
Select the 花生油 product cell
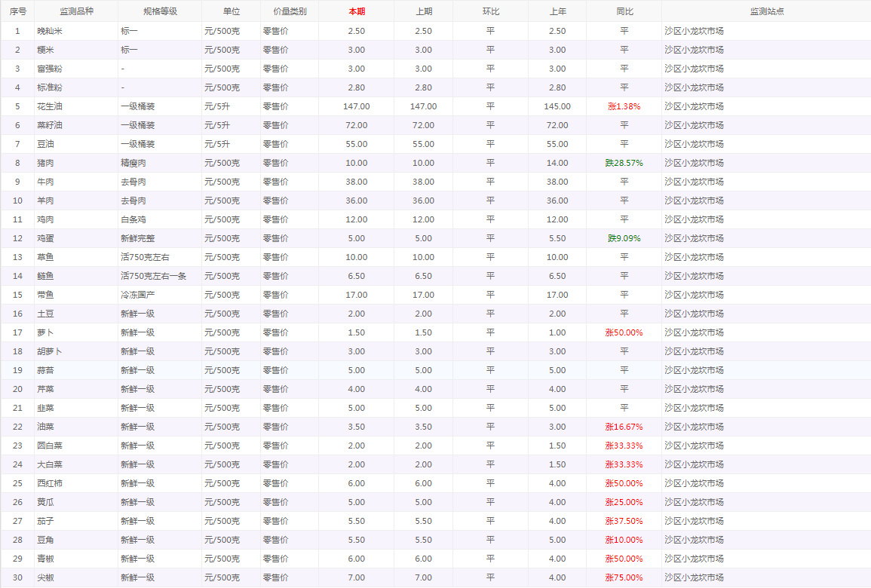pos(50,106)
